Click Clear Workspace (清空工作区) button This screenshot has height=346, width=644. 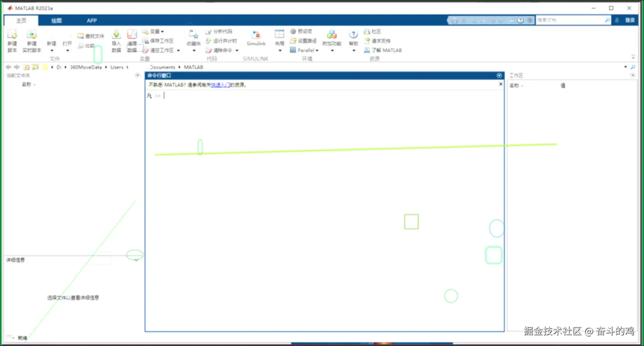(158, 50)
